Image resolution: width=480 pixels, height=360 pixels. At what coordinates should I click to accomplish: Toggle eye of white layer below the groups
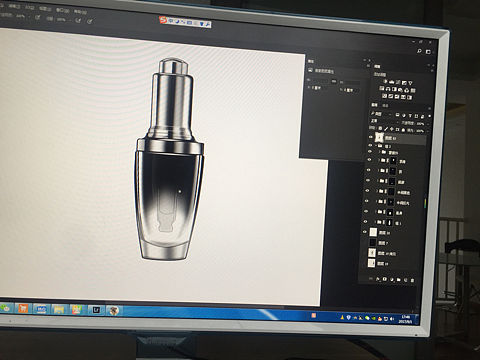click(365, 232)
